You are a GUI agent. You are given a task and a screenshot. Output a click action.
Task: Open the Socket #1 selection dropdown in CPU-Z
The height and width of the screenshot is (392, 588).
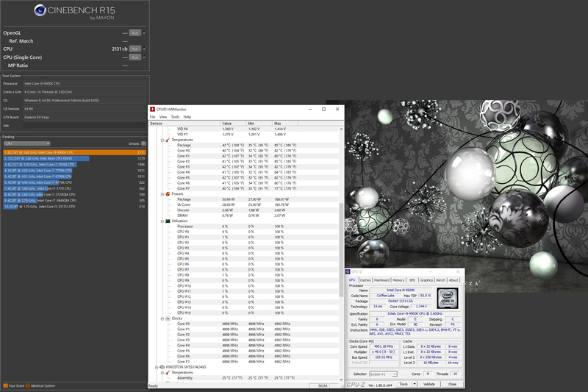pos(383,374)
